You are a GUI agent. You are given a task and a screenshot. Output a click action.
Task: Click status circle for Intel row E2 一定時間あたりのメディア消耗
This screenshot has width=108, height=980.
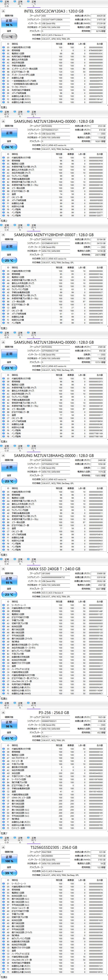pyautogui.click(x=3, y=81)
